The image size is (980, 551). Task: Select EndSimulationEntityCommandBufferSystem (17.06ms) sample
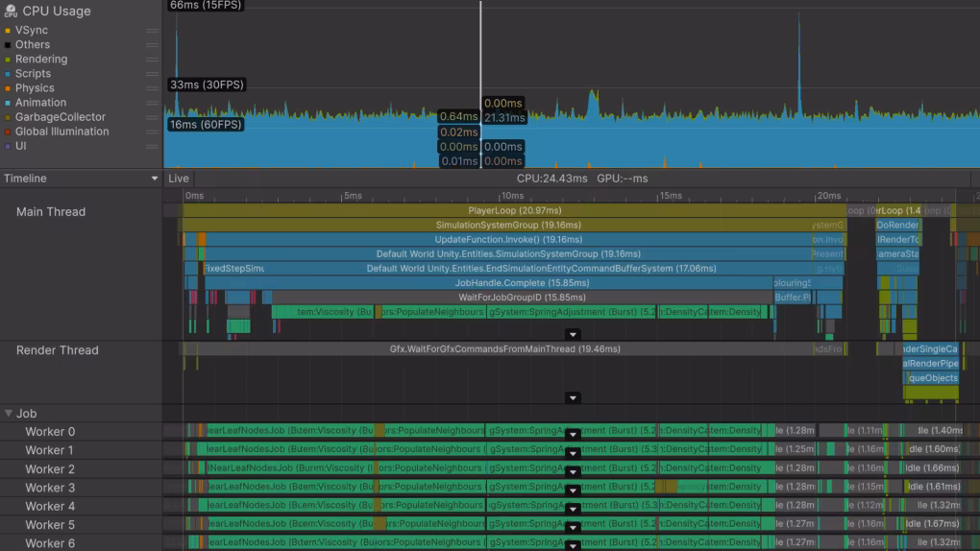[541, 268]
